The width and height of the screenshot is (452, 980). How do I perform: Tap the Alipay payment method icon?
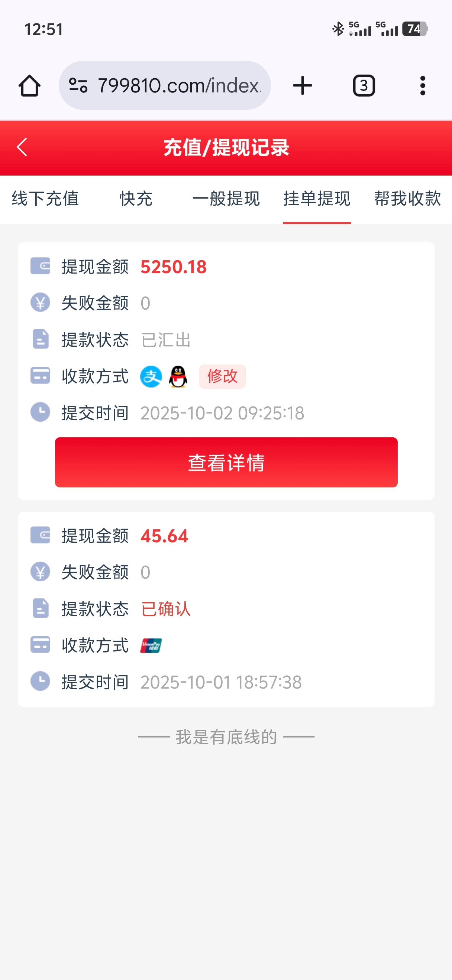point(151,377)
